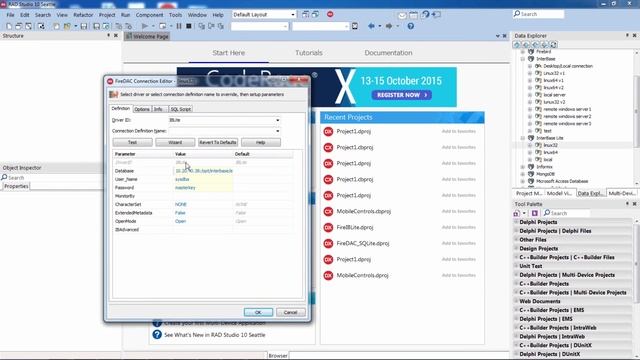Click the Forward arrow in the toolbar

click(x=389, y=26)
